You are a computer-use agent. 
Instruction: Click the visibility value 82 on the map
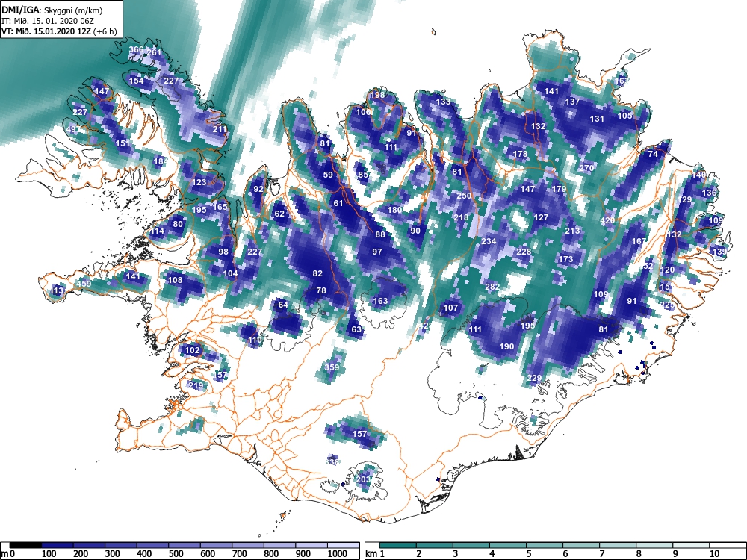317,273
